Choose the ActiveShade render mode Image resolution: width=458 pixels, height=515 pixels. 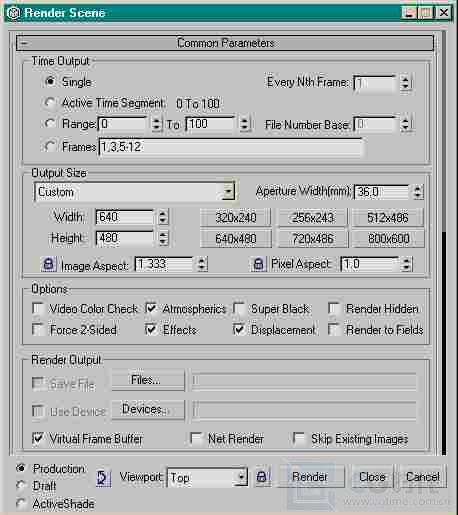pos(21,503)
